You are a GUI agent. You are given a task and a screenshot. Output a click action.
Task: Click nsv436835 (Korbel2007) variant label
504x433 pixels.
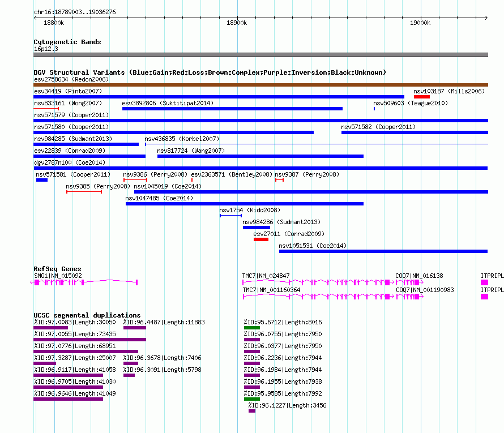pyautogui.click(x=182, y=139)
